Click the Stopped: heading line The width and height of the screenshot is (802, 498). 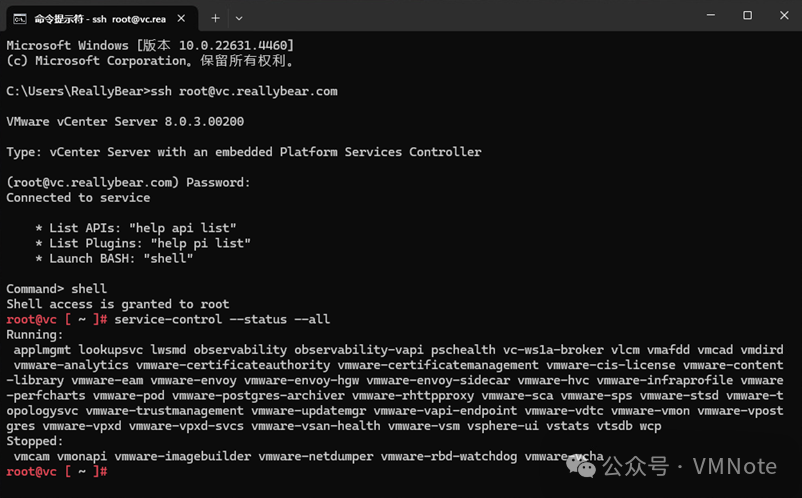pyautogui.click(x=35, y=441)
